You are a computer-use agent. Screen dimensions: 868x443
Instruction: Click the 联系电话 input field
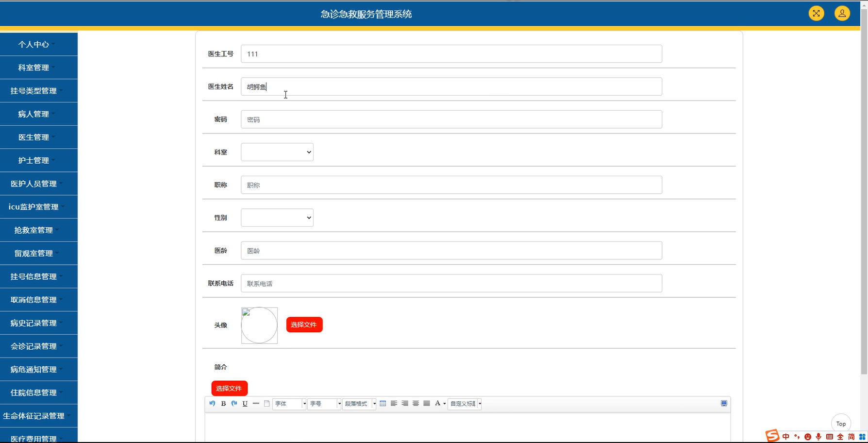point(451,283)
